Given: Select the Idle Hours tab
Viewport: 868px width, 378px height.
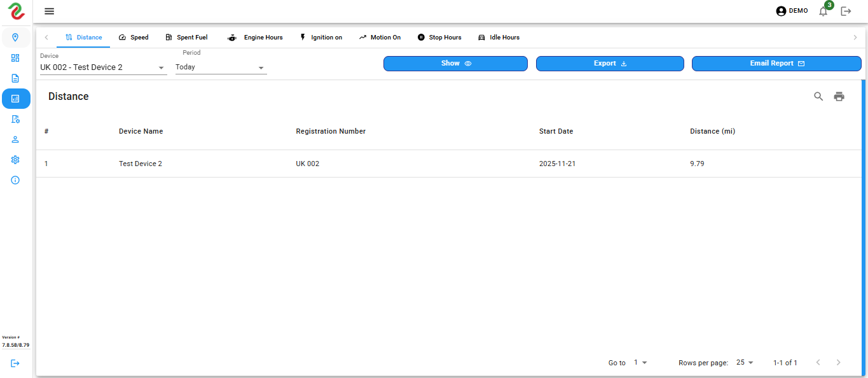Looking at the screenshot, I should [499, 38].
